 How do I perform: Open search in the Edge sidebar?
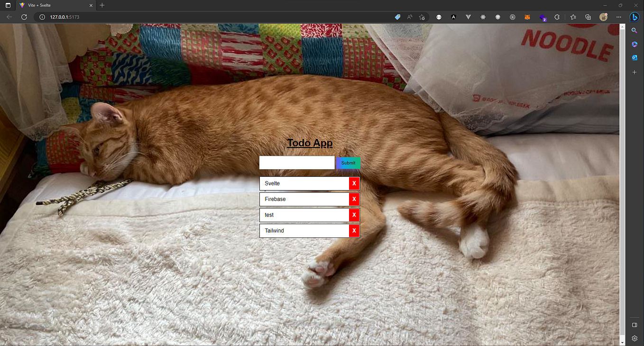pos(635,30)
